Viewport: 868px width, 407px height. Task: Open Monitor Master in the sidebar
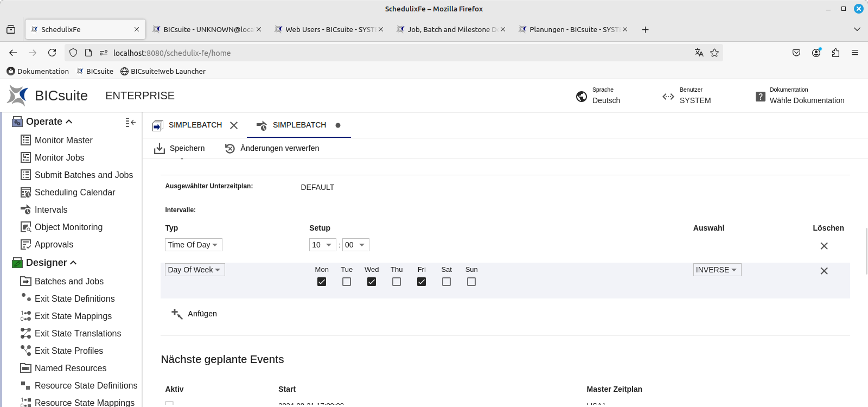click(63, 140)
